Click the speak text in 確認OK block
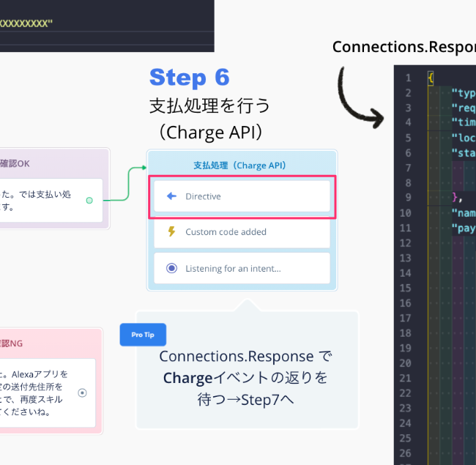This screenshot has width=476, height=465. (x=36, y=201)
